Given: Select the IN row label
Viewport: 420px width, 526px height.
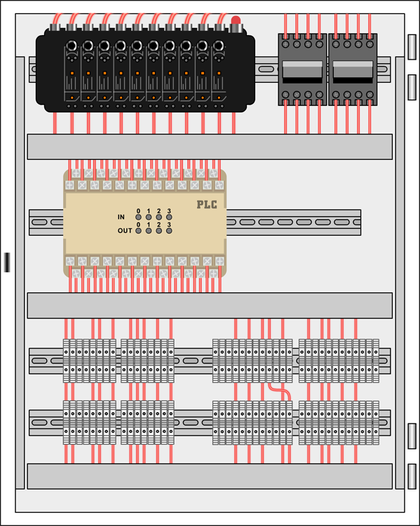Looking at the screenshot, I should click(121, 217).
